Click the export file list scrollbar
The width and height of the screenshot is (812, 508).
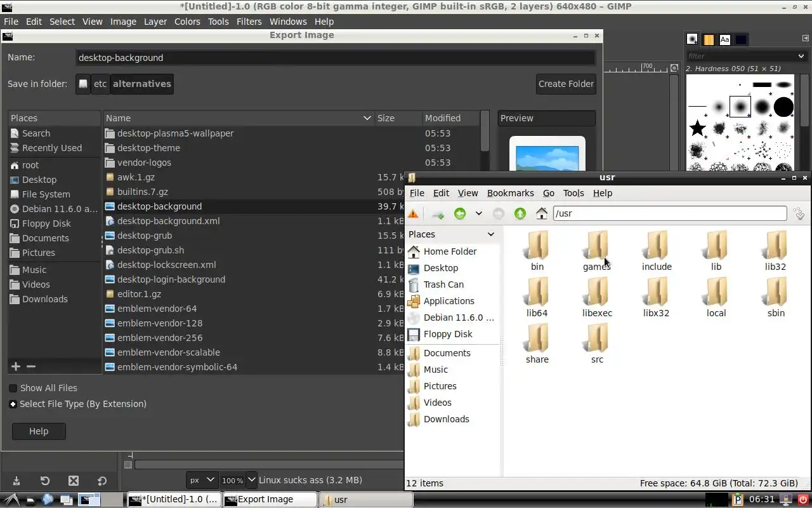[x=485, y=132]
